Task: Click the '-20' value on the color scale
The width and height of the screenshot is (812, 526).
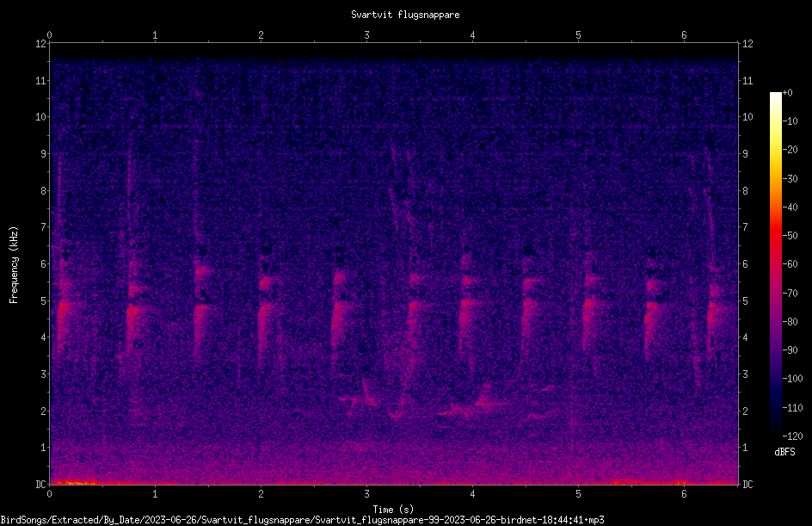Action: (x=790, y=150)
